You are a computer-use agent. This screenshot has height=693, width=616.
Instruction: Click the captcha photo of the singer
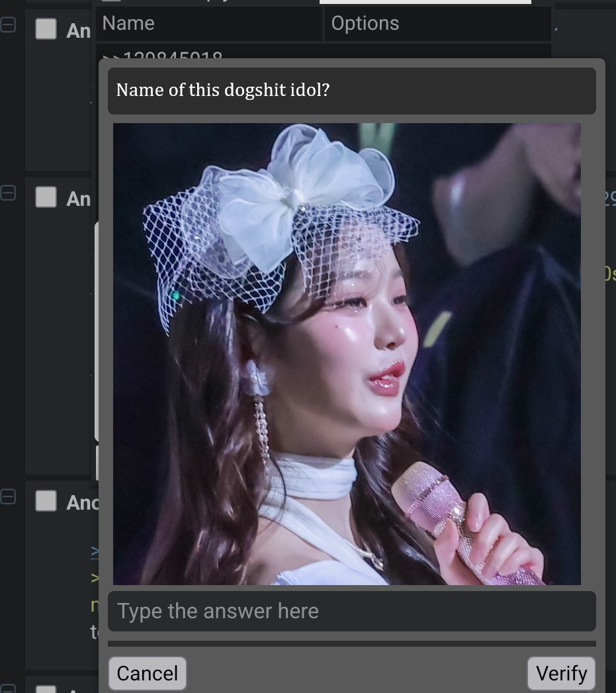(347, 354)
